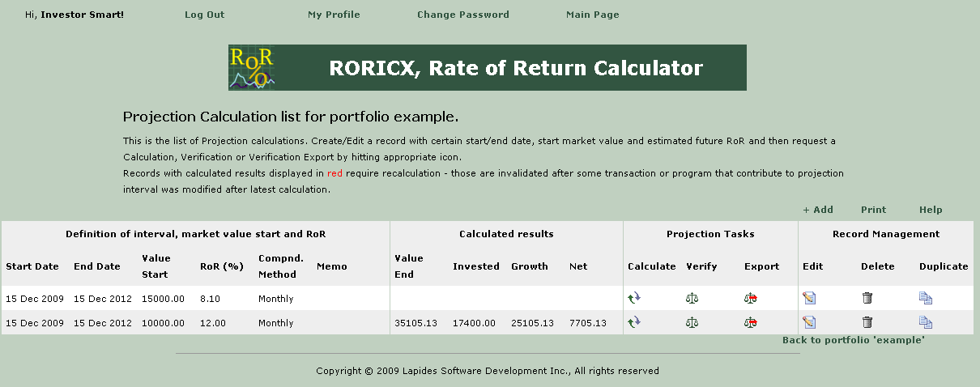Delete the 10000.00 start value record
980x387 pixels.
coord(867,322)
